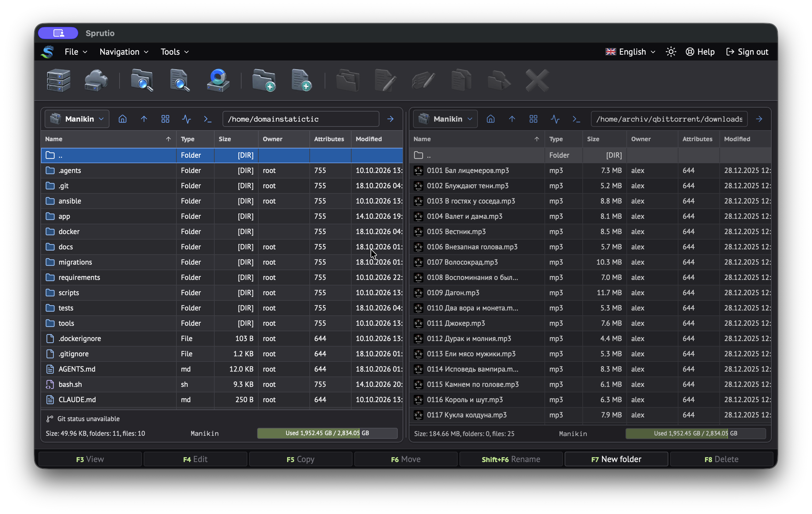Image resolution: width=812 pixels, height=514 pixels.
Task: Click the Help link
Action: [x=700, y=52]
